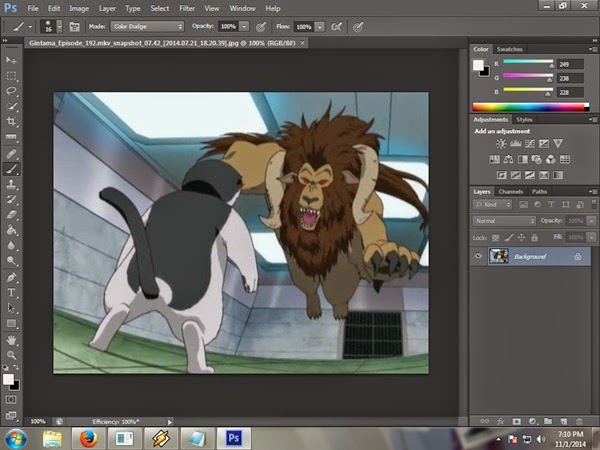Open the layer Kind filter dropdown
Image resolution: width=600 pixels, height=450 pixels.
pos(492,205)
